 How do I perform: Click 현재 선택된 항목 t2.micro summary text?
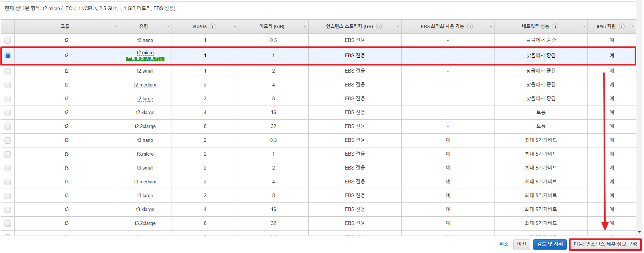point(90,8)
